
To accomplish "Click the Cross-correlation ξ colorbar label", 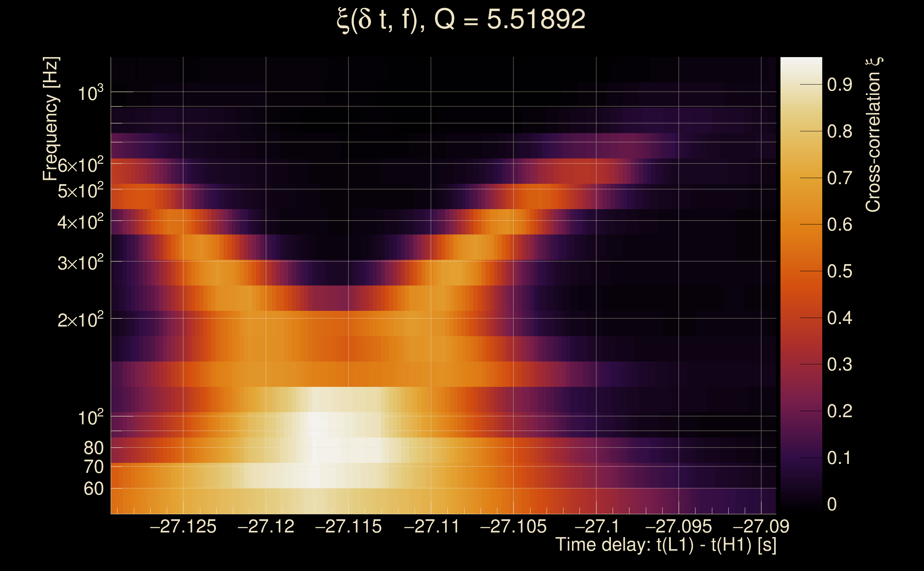I will coord(873,135).
